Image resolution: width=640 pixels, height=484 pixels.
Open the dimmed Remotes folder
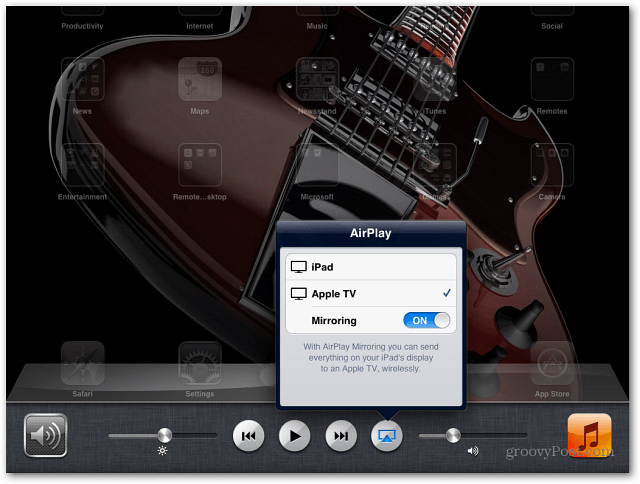tap(552, 79)
